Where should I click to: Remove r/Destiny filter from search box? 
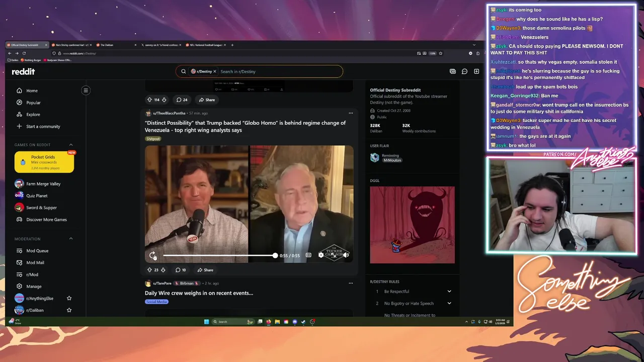pos(214,71)
